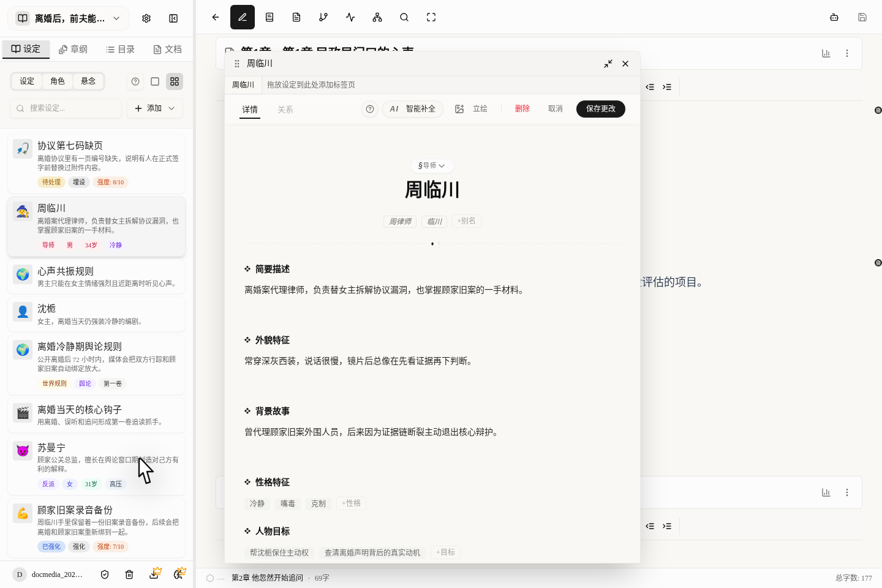Image resolution: width=882 pixels, height=588 pixels.
Task: Click the search magnifier in the top toolbar
Action: click(404, 17)
